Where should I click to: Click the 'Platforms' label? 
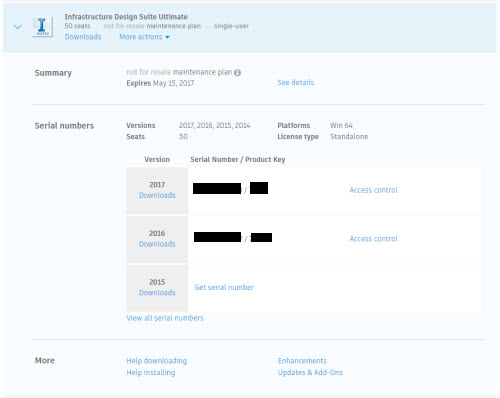294,125
